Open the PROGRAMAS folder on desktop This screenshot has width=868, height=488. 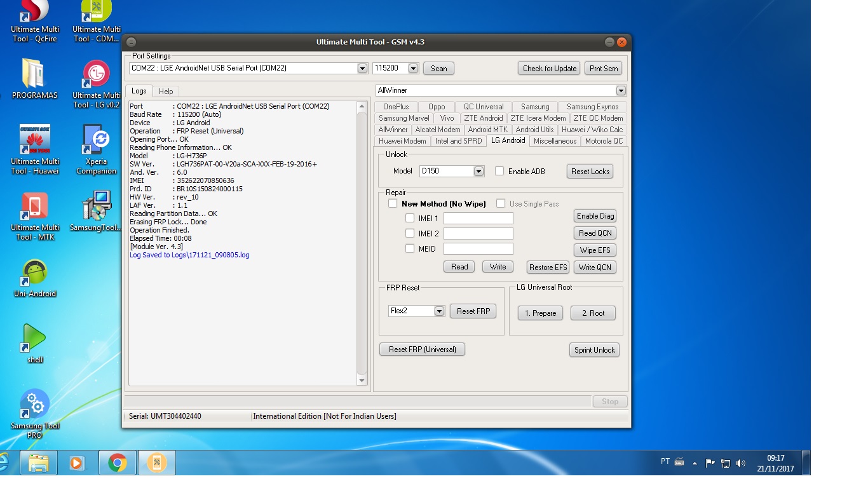[35, 79]
